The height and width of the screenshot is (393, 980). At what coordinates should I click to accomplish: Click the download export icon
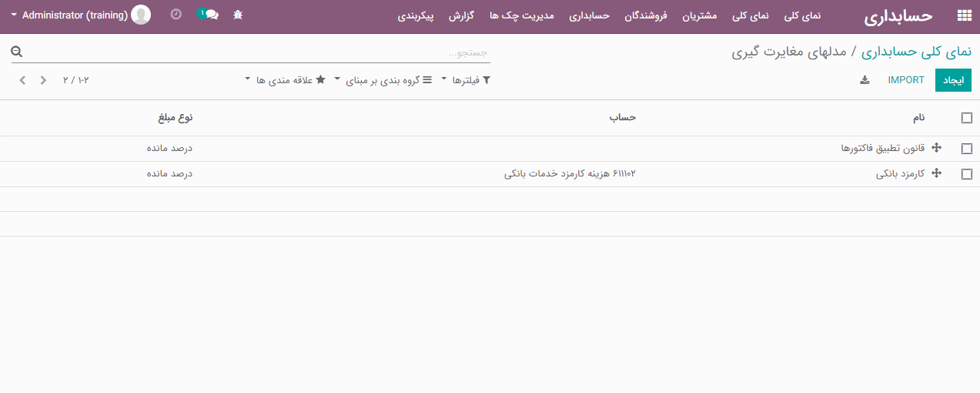point(865,80)
